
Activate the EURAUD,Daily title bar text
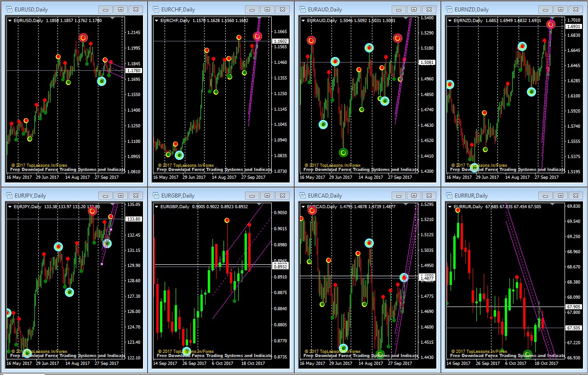[x=325, y=9]
